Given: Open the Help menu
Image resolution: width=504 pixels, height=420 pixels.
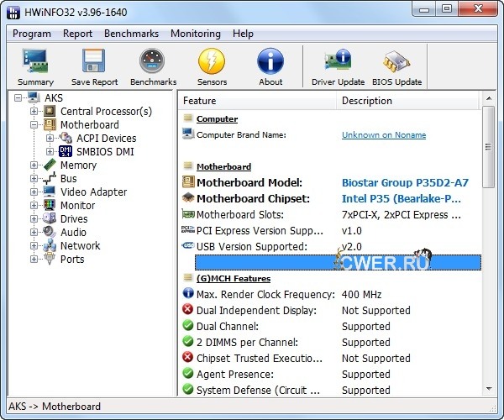Looking at the screenshot, I should point(243,34).
